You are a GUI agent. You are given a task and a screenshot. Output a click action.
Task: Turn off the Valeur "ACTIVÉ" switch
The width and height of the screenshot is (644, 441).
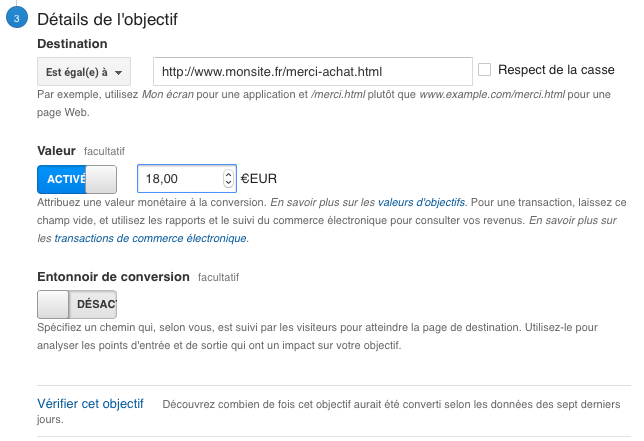pyautogui.click(x=77, y=179)
